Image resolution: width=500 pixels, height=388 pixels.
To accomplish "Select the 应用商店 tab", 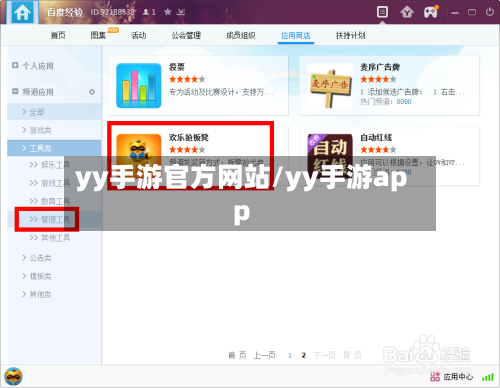I will pos(296,35).
